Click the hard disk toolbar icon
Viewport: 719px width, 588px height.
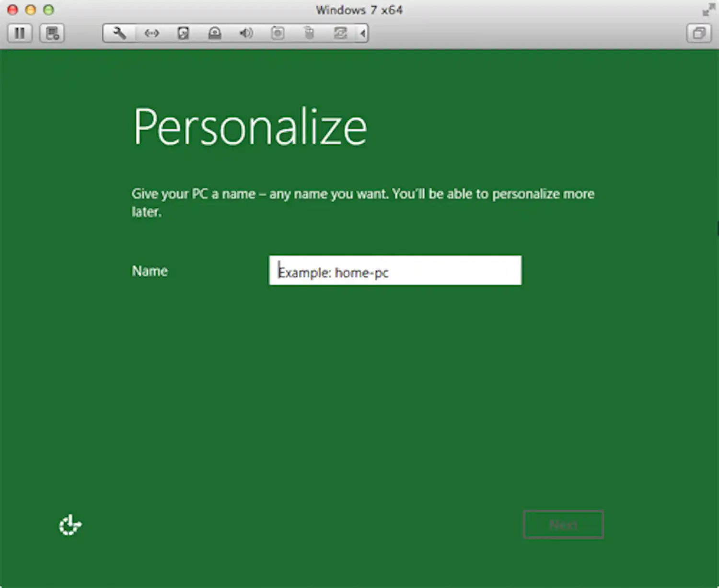pos(183,33)
